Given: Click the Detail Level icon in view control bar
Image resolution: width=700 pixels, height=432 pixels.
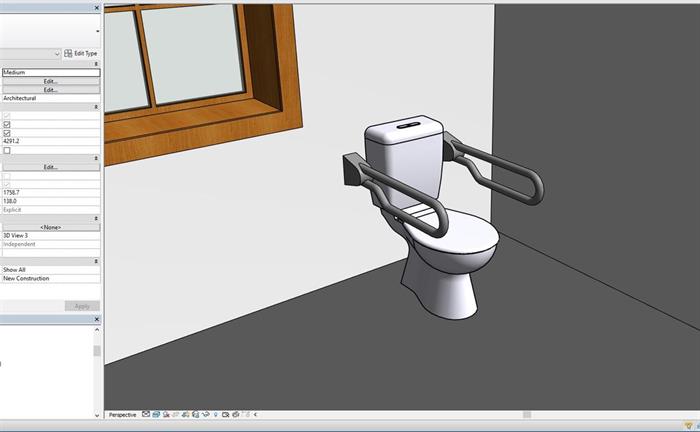Looking at the screenshot, I should coord(146,414).
